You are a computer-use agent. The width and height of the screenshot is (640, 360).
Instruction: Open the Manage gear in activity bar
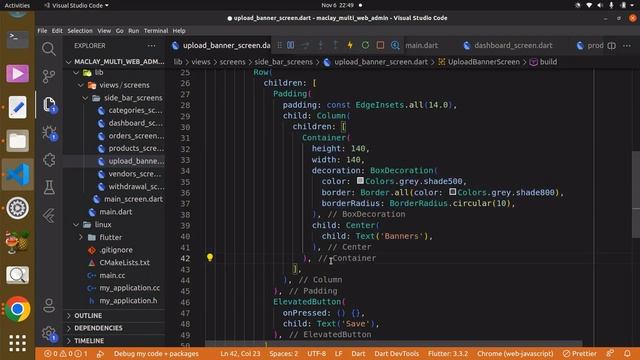coord(49,333)
